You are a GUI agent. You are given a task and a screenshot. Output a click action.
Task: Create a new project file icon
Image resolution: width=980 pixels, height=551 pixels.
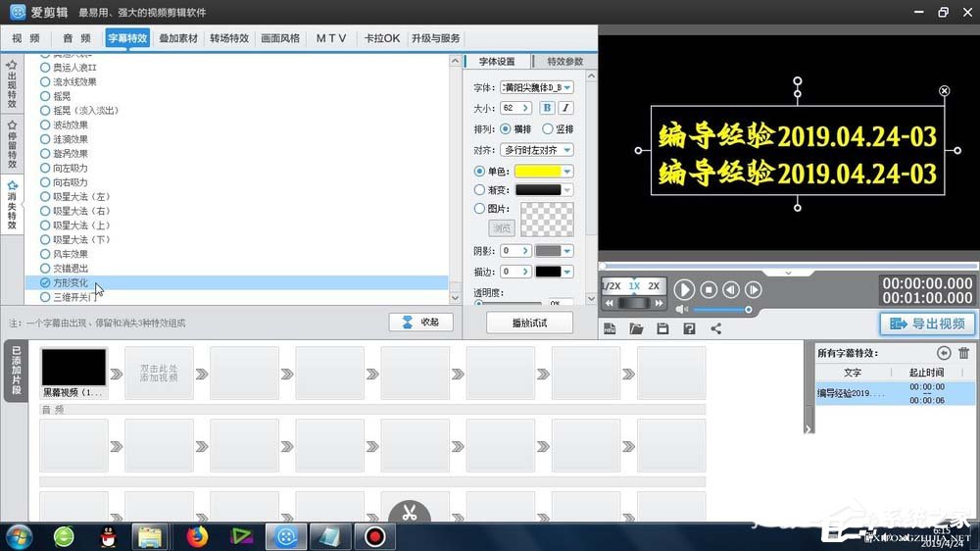coord(610,328)
